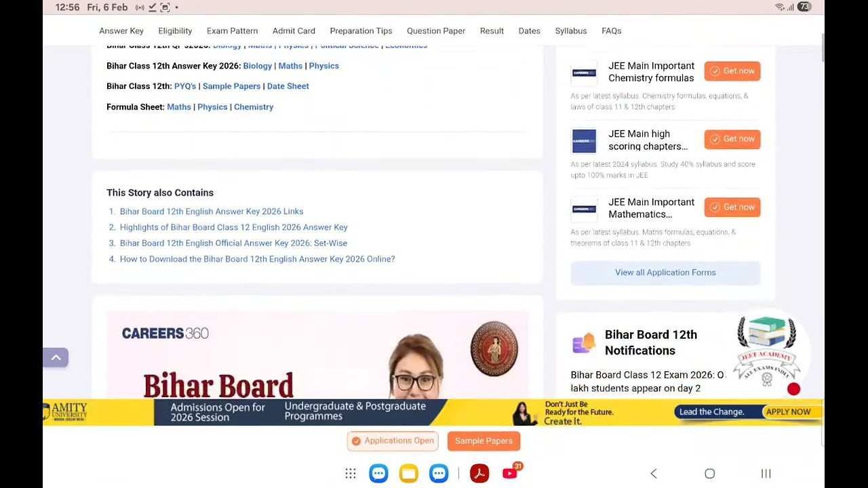Viewport: 868px width, 488px height.
Task: Open the Formula Sheet Physics link
Action: (212, 107)
